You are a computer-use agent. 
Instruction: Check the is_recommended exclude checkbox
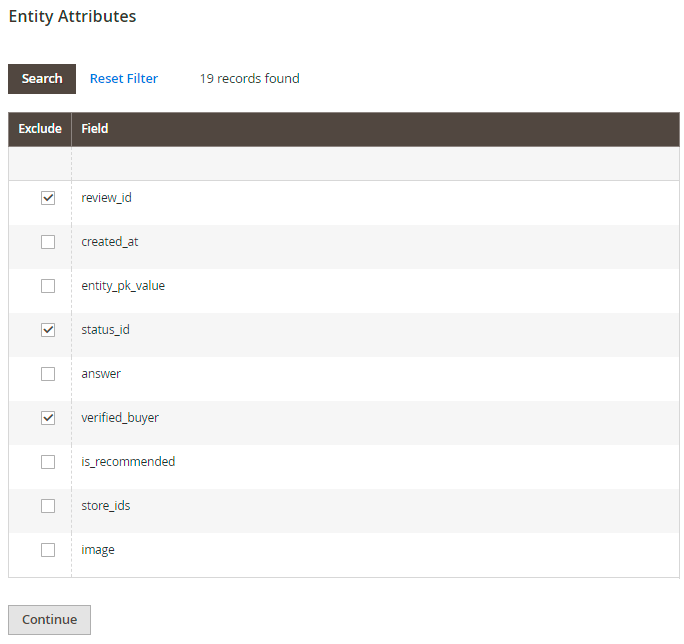point(48,462)
